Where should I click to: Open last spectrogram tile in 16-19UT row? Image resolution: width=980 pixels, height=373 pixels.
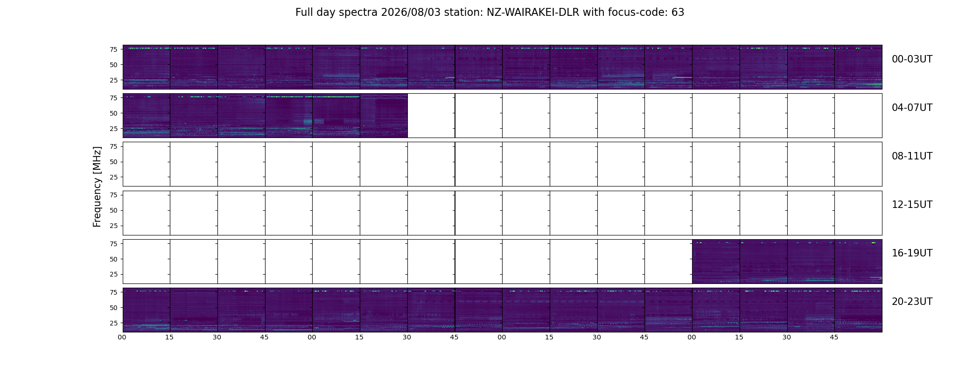pyautogui.click(x=858, y=262)
